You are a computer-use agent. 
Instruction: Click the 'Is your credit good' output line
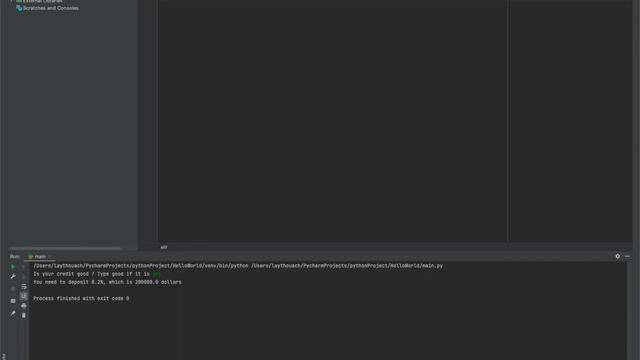coord(96,274)
